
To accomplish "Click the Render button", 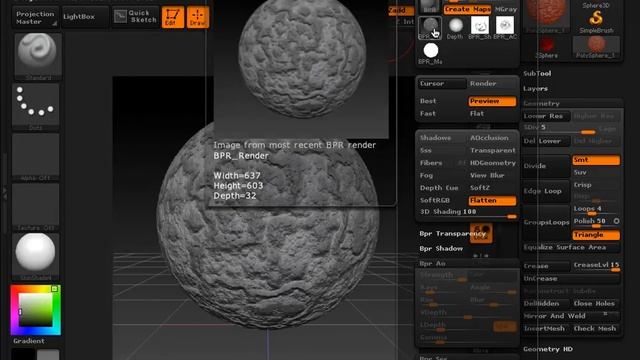I will pyautogui.click(x=492, y=83).
